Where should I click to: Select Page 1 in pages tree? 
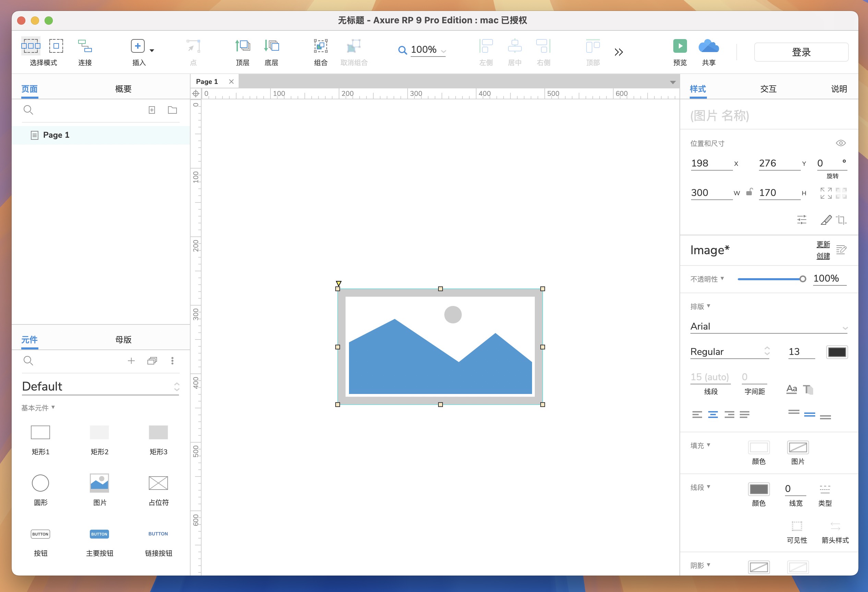pyautogui.click(x=101, y=135)
